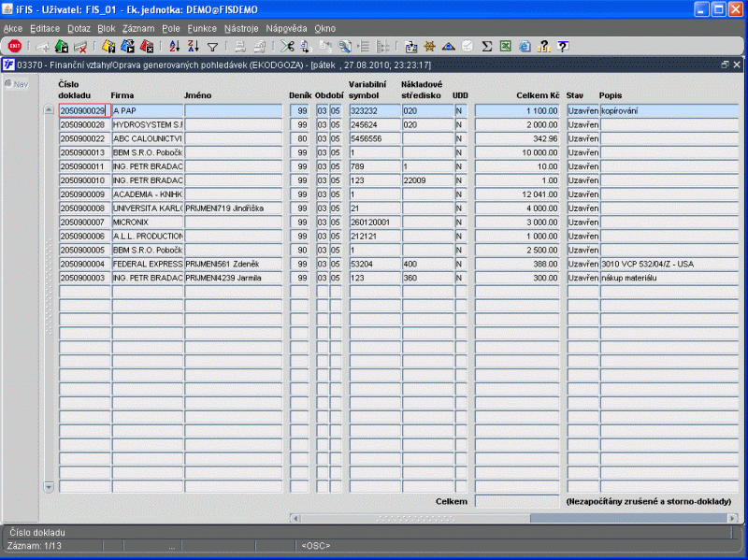Click the record list scroll-down arrow
Screen dimensions: 748x560
coord(49,486)
